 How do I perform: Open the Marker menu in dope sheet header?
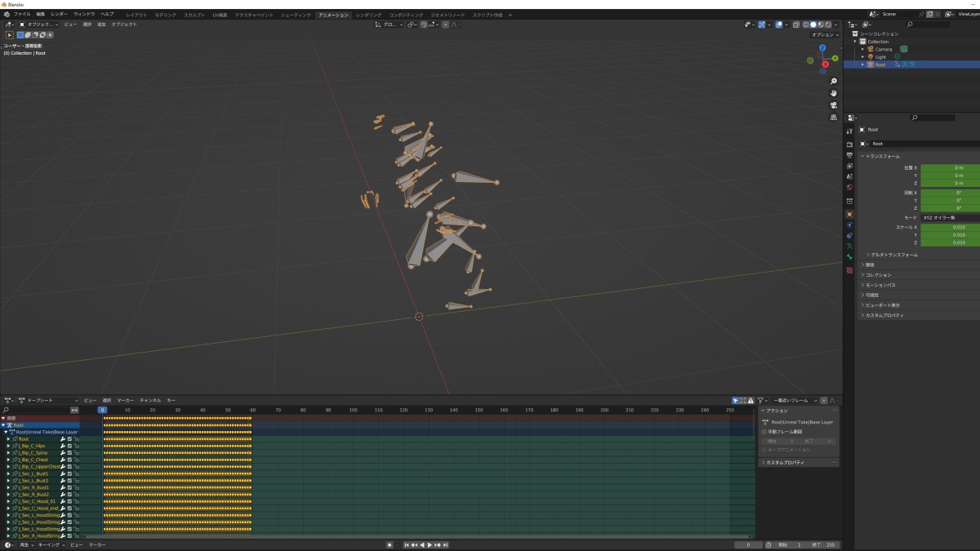[125, 400]
